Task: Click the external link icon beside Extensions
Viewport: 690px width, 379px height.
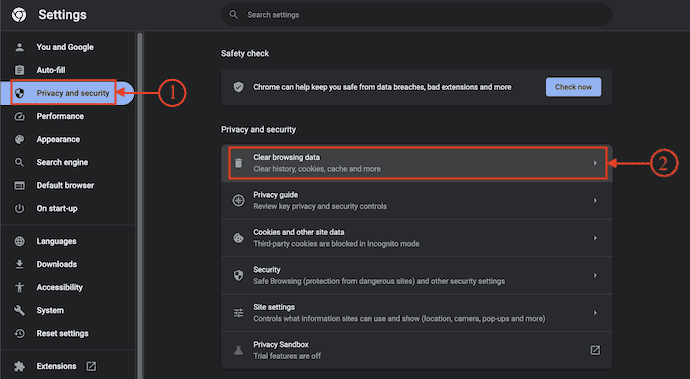Action: tap(91, 366)
